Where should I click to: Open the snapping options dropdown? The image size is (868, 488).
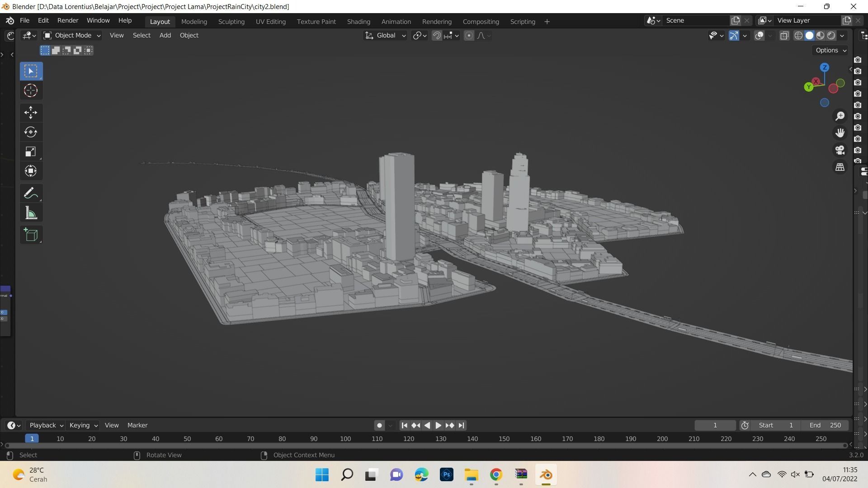pyautogui.click(x=452, y=36)
